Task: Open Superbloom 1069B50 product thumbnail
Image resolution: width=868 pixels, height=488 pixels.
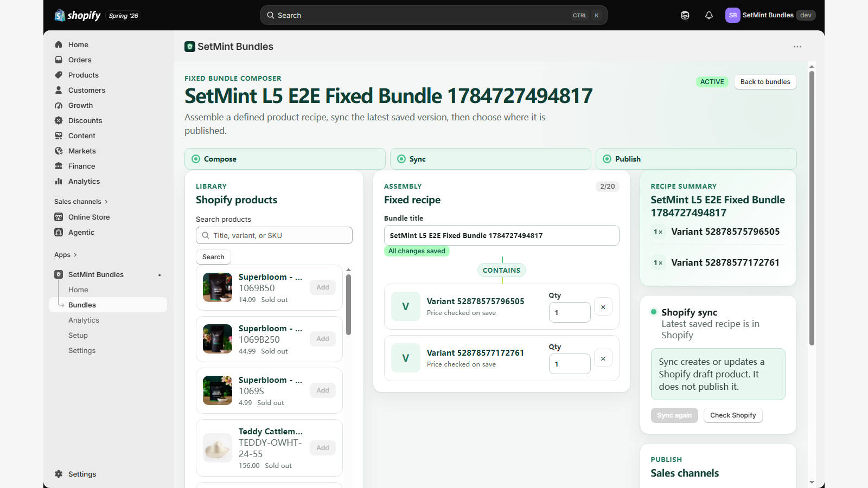Action: 218,287
